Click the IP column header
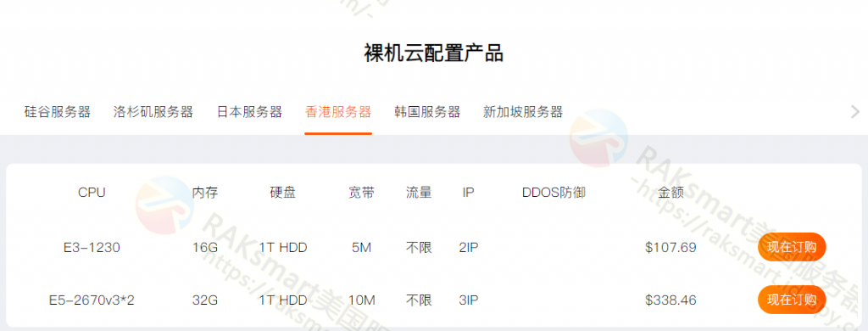 [x=468, y=193]
